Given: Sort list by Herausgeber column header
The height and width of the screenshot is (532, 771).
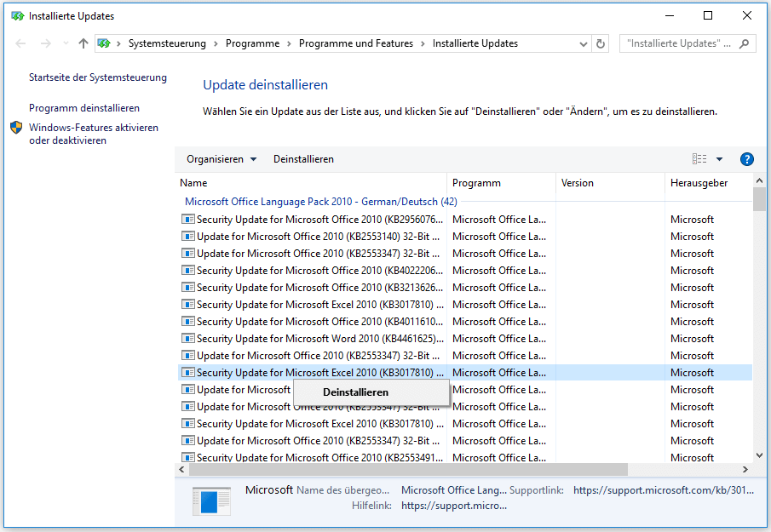Looking at the screenshot, I should [699, 183].
